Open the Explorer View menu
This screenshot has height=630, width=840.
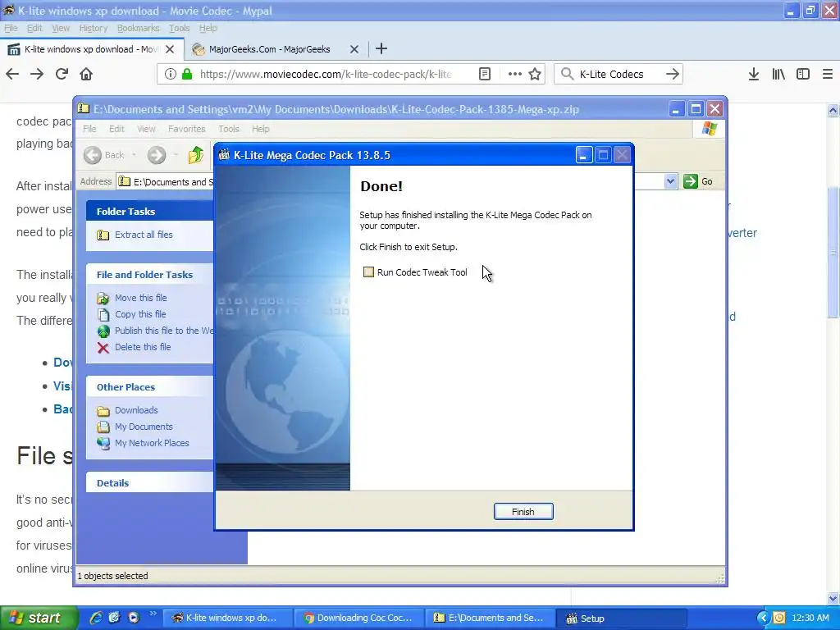tap(146, 129)
